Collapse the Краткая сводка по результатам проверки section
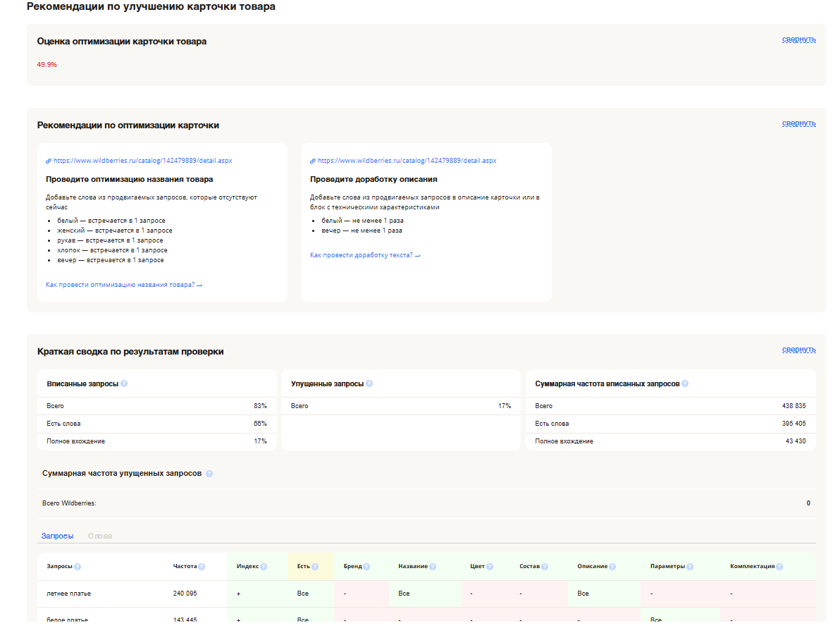The height and width of the screenshot is (633, 840). point(798,350)
